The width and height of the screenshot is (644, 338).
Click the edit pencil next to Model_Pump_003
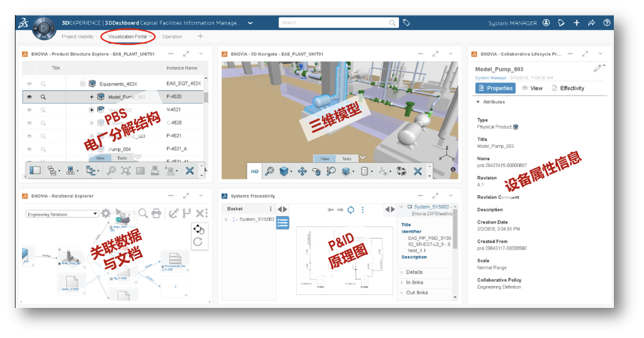[597, 68]
